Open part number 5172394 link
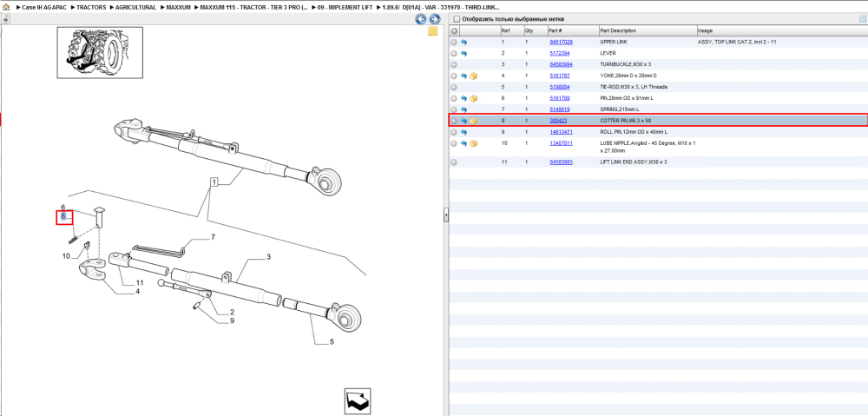This screenshot has height=416, width=868. tap(560, 53)
